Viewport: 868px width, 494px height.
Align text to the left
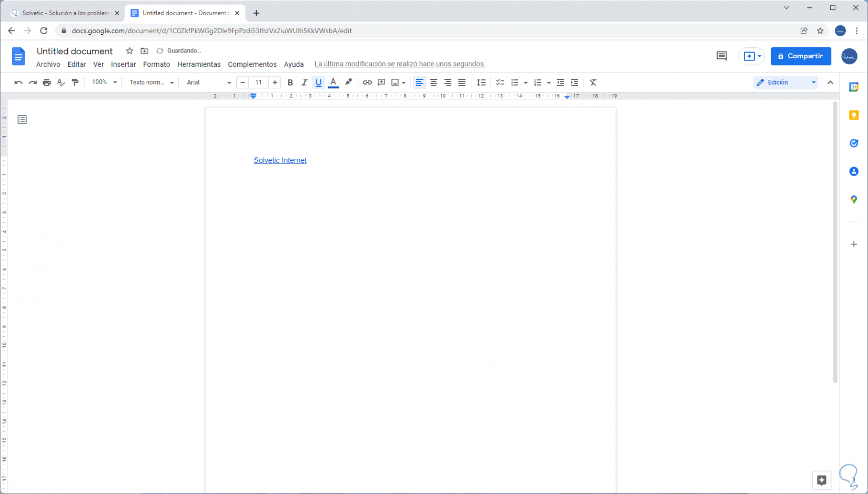point(419,83)
